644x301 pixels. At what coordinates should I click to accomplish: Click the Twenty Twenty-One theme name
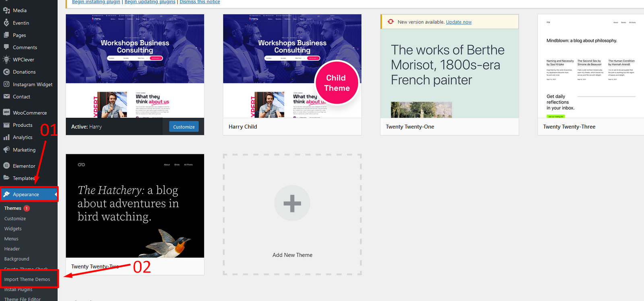[x=410, y=127]
